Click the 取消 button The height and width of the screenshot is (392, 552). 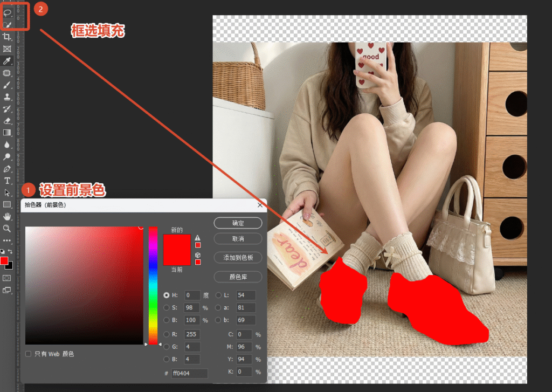[238, 238]
